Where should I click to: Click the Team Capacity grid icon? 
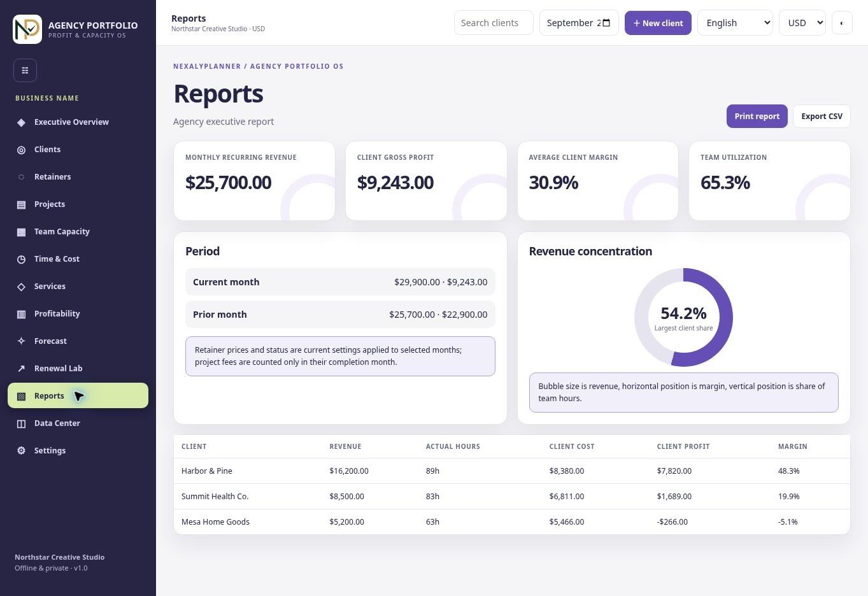[21, 232]
